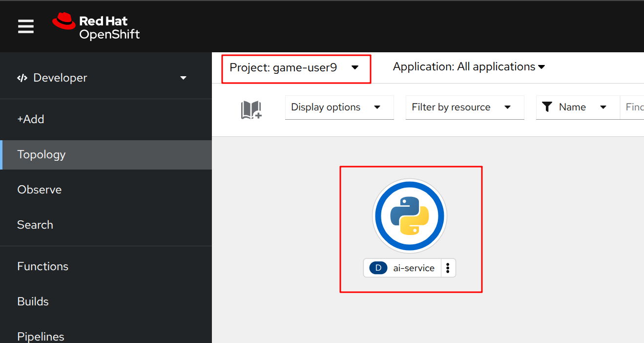This screenshot has width=644, height=343.
Task: Open Observe in the sidebar
Action: (106, 190)
